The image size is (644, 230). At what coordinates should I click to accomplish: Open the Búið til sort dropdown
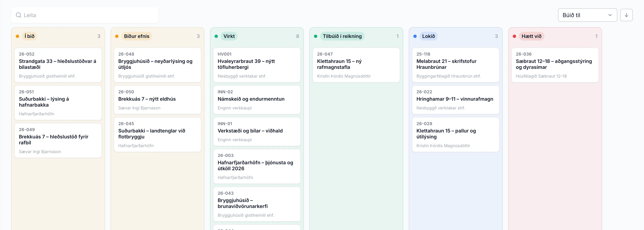pyautogui.click(x=587, y=15)
